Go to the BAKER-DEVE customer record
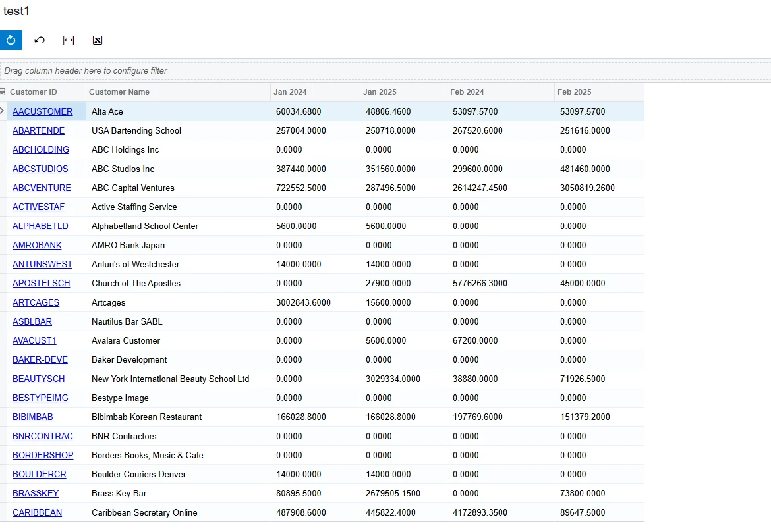771x532 pixels. click(40, 360)
